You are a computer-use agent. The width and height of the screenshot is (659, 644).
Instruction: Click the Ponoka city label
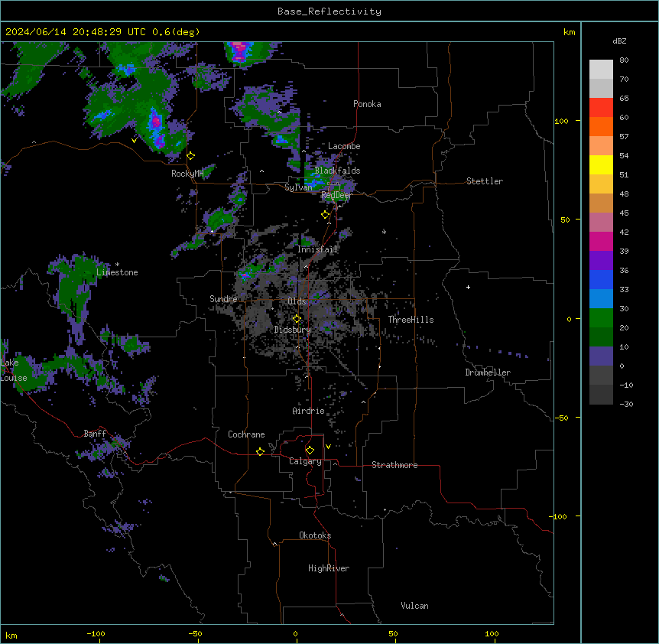(x=367, y=104)
